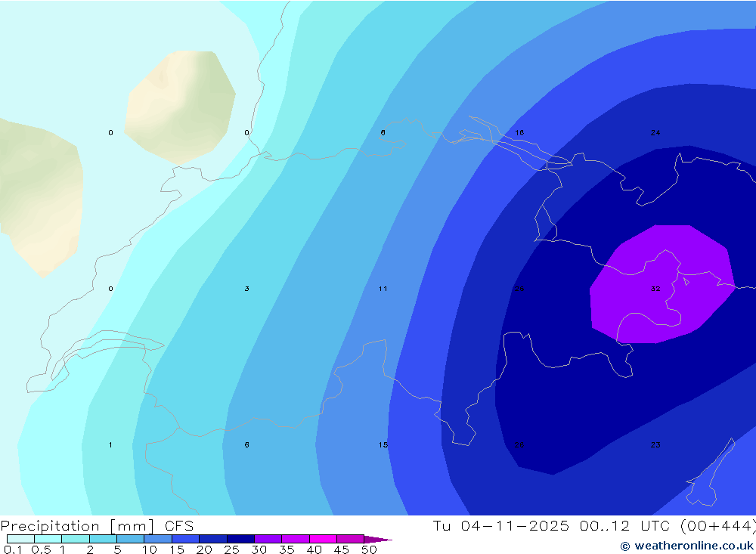The image size is (756, 554).
Task: Click legend label '0.5'
Action: pos(41,549)
